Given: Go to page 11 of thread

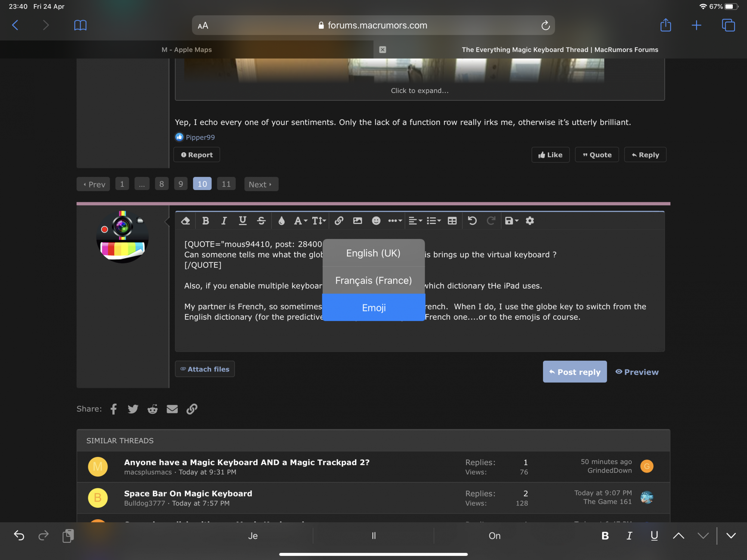Looking at the screenshot, I should pos(226,184).
